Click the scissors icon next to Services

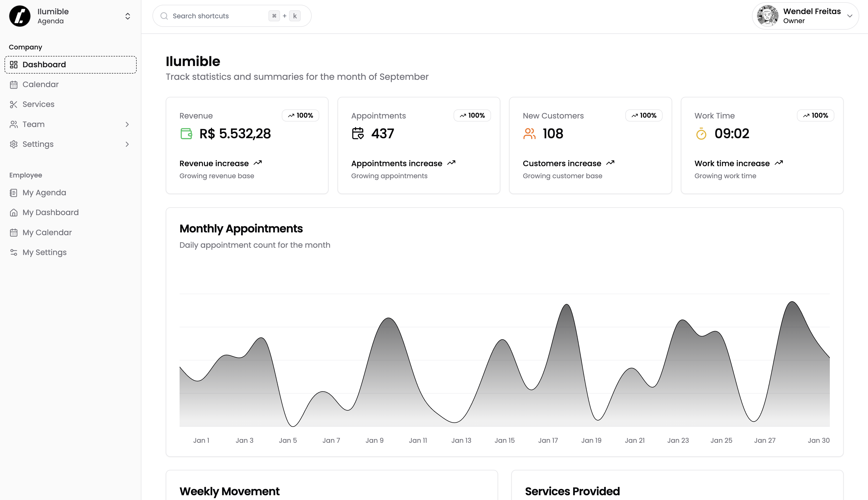point(14,104)
